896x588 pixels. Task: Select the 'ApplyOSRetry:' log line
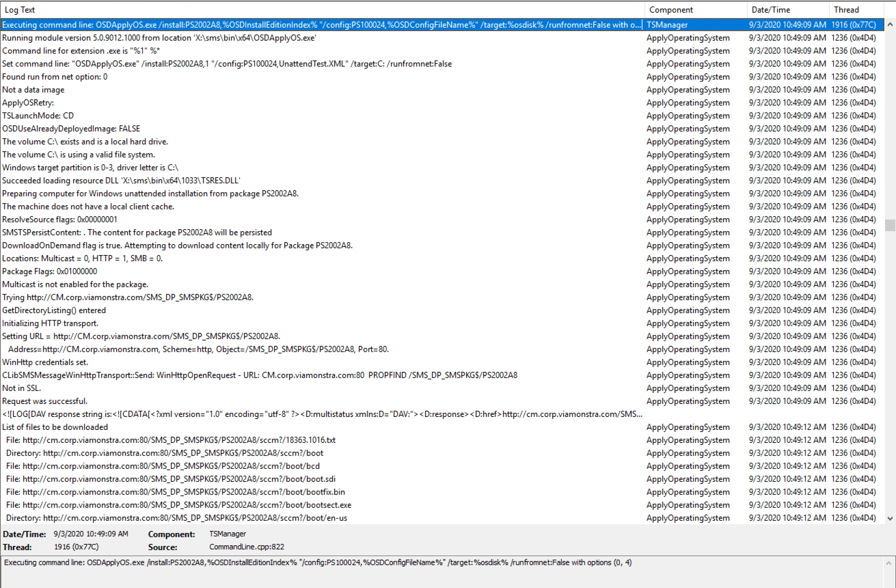coord(28,102)
